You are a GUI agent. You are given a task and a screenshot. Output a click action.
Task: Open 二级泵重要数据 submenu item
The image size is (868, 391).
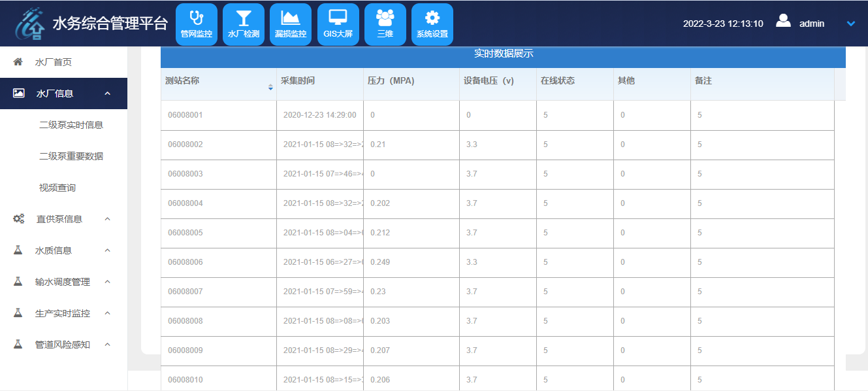(71, 156)
